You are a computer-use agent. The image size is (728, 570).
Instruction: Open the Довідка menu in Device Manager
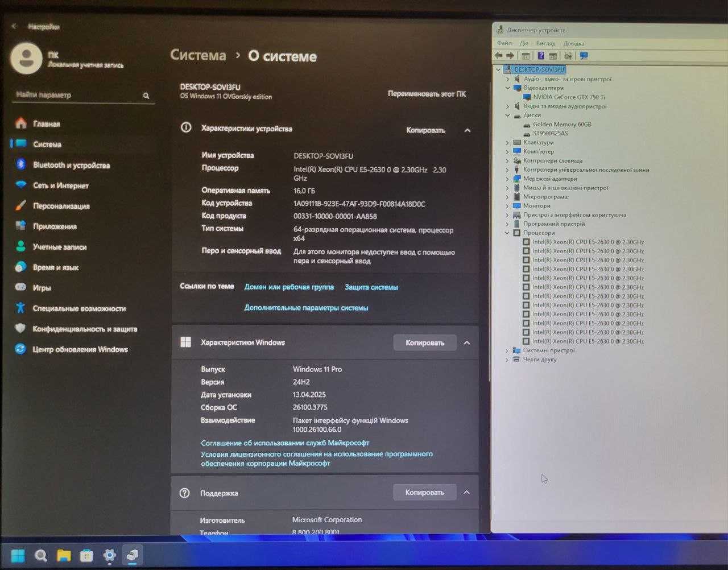pos(574,43)
